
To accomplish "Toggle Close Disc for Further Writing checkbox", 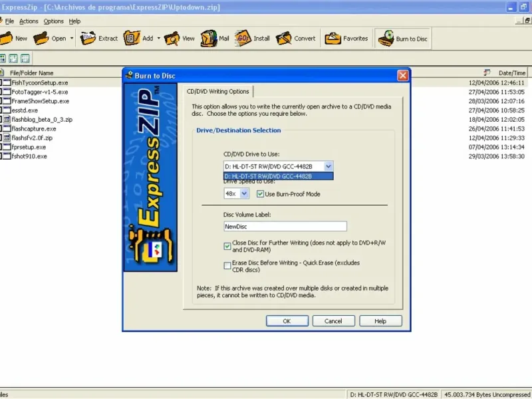I will [227, 246].
